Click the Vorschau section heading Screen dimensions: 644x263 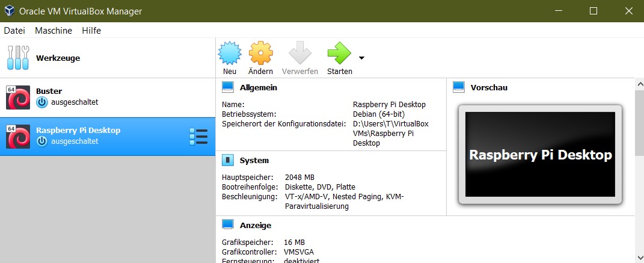[x=489, y=87]
